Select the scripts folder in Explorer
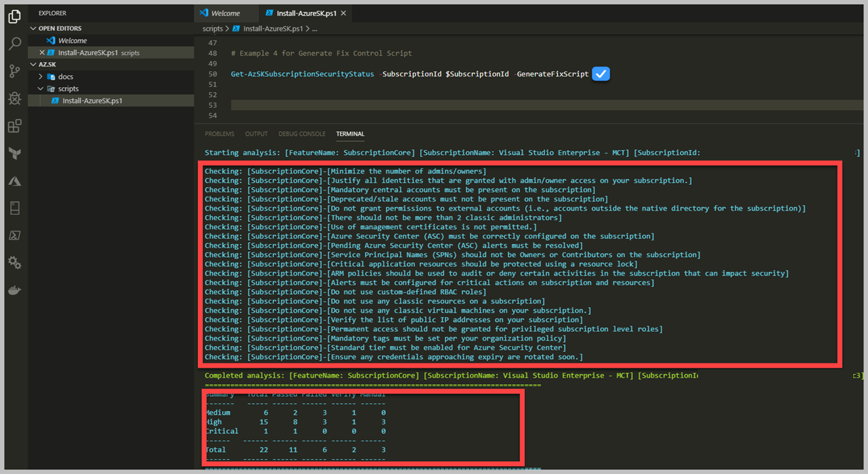The height and width of the screenshot is (474, 868). pos(111,89)
